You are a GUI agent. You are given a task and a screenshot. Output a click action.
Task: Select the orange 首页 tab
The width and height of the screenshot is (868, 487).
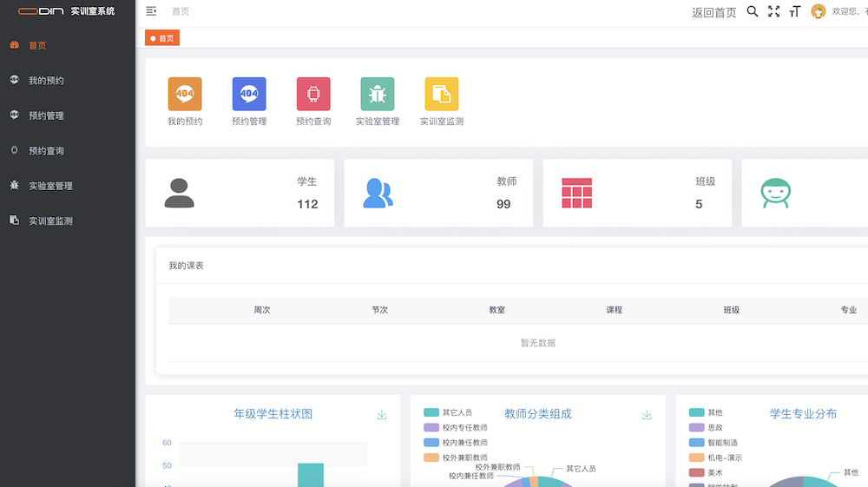[x=162, y=38]
